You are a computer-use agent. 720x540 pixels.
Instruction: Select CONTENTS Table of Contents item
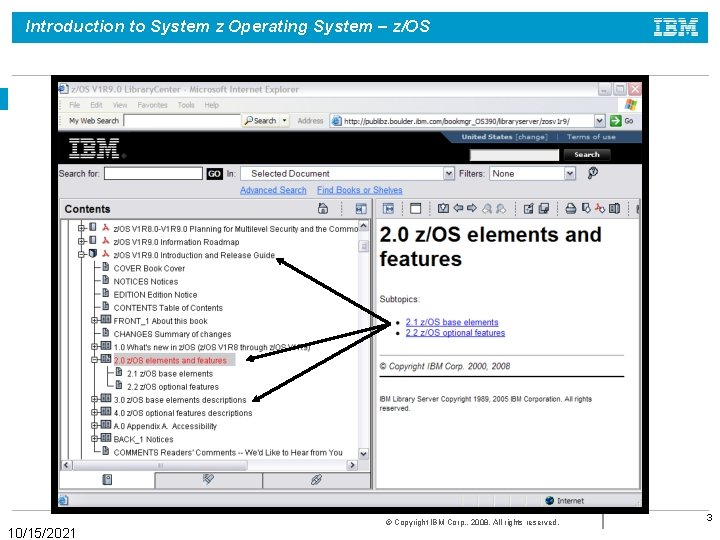[168, 308]
